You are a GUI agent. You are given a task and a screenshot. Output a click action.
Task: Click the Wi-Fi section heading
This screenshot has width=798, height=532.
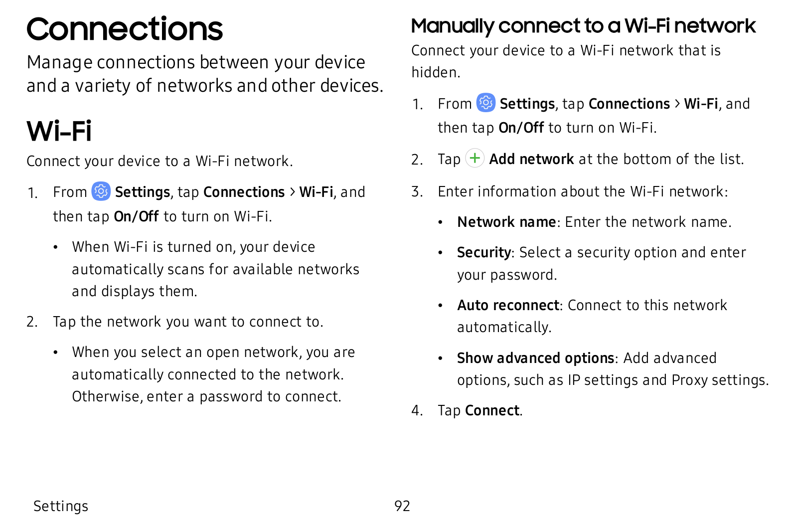pyautogui.click(x=59, y=131)
